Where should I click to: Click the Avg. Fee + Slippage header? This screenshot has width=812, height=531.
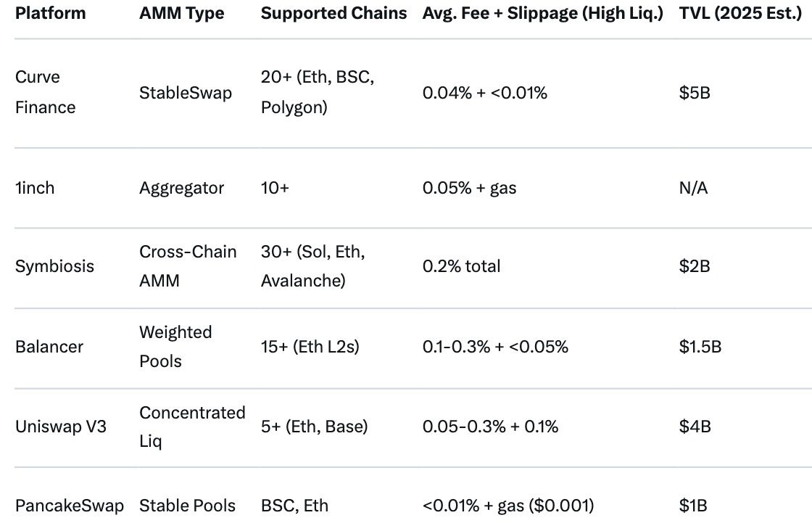tap(543, 13)
